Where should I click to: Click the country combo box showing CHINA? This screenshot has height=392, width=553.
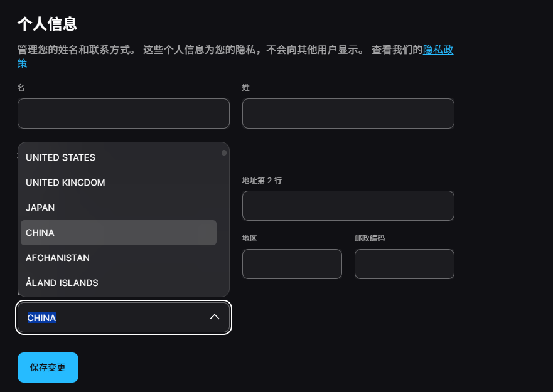point(124,317)
